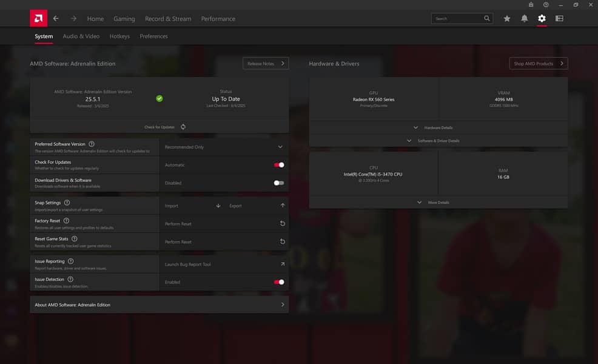Click Launch Bug Report Tool
This screenshot has width=598, height=364.
[x=224, y=264]
